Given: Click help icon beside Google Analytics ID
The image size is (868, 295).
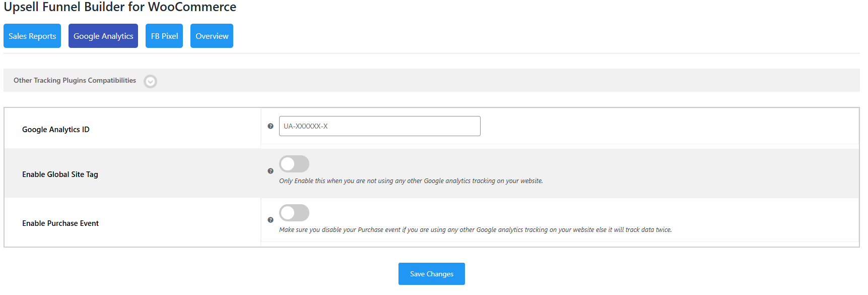Looking at the screenshot, I should [x=271, y=126].
